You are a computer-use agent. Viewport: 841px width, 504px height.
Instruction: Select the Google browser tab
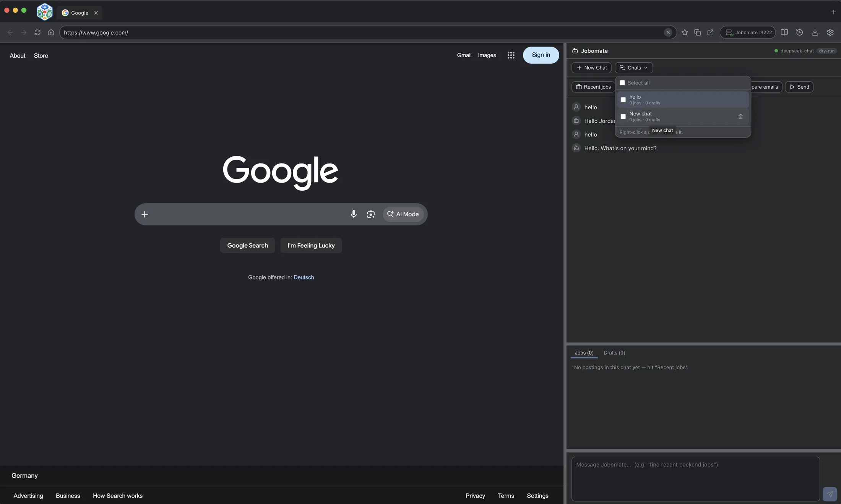[80, 13]
